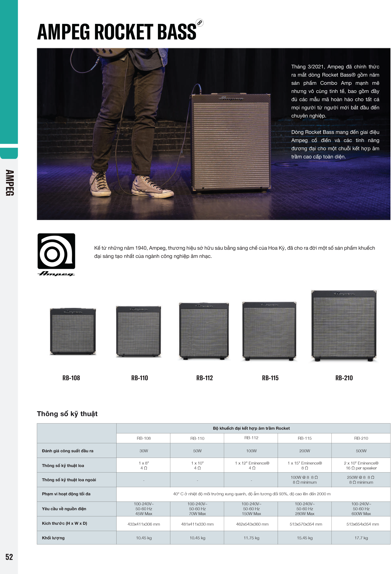Click the row label Yêu cầu về nguồn điện

64,509
